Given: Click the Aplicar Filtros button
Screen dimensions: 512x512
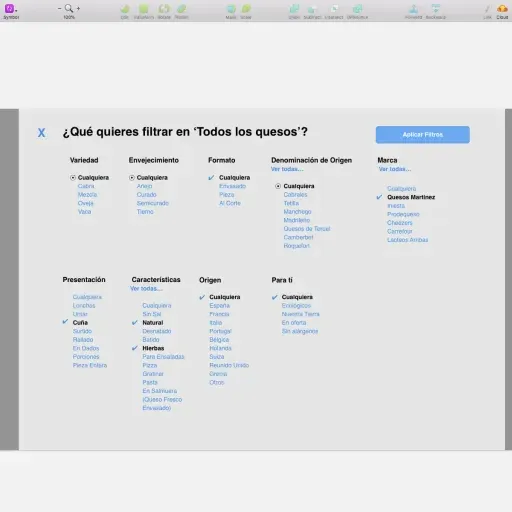Looking at the screenshot, I should tap(423, 135).
